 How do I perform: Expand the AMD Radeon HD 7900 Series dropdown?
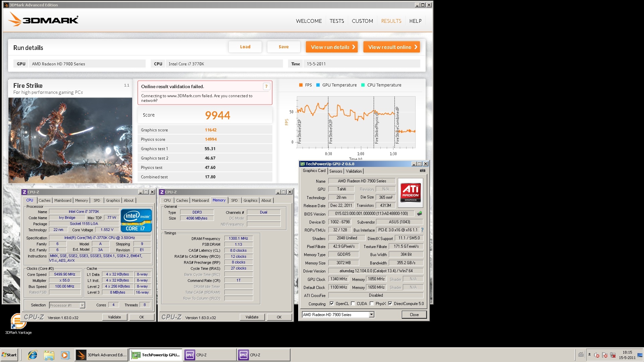point(371,315)
